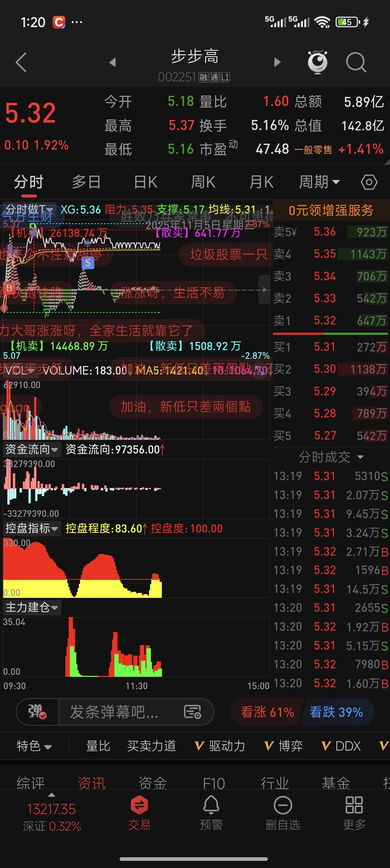Open the 行业 section tab

(x=275, y=783)
